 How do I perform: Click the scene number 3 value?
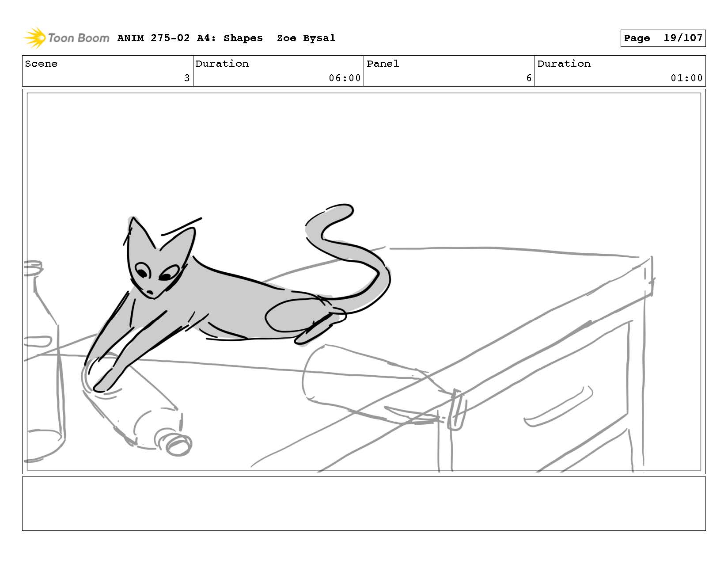click(186, 78)
